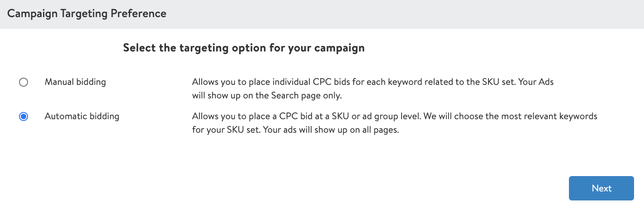This screenshot has width=644, height=214.
Task: Click the "Manual bidding" option label
Action: point(75,82)
